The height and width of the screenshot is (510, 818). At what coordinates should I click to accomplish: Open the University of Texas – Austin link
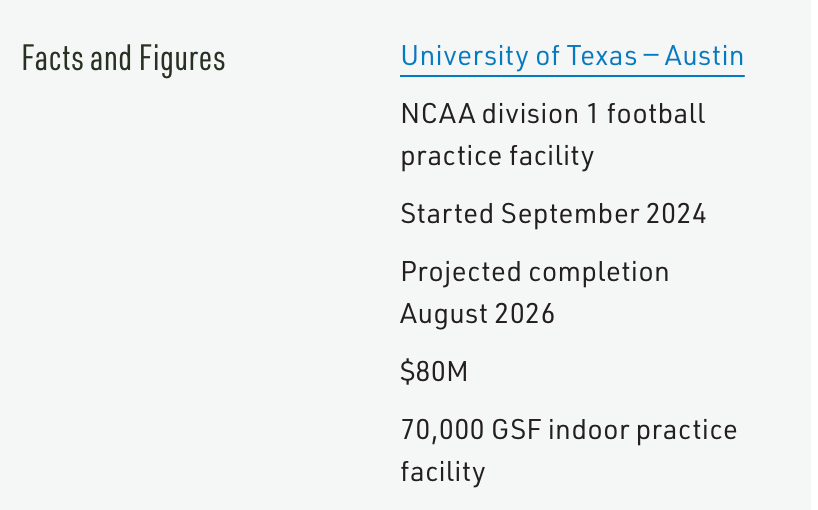572,56
